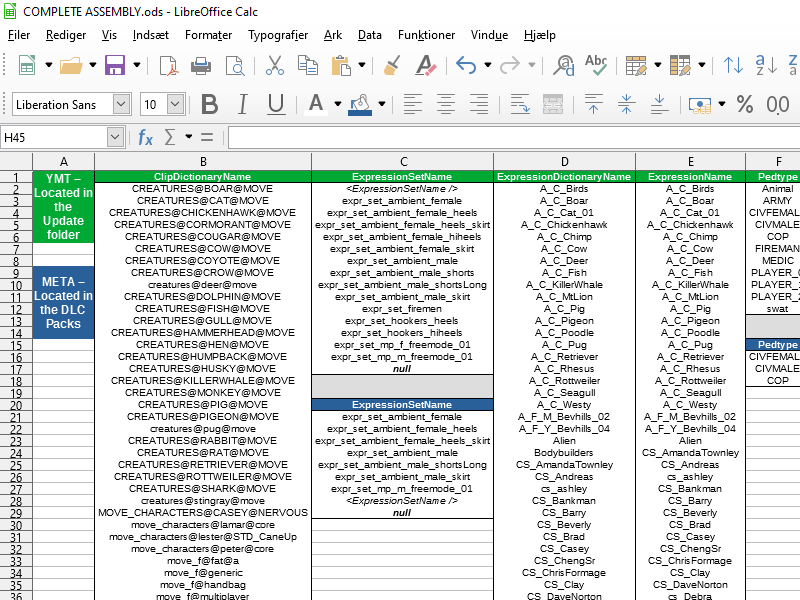This screenshot has width=800, height=600.
Task: Insert a column using the Column icon
Action: pos(680,65)
